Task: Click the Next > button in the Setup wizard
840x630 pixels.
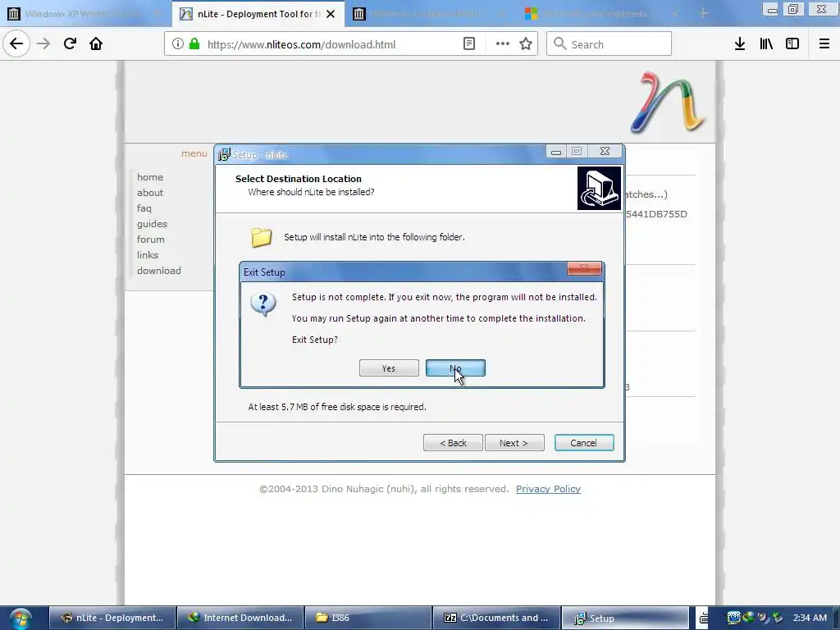Action: [x=514, y=442]
